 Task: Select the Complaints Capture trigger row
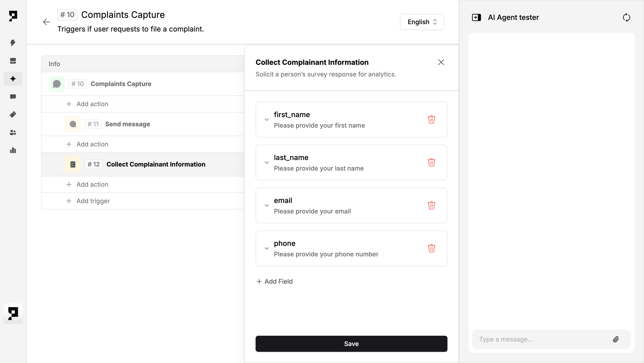tap(121, 84)
